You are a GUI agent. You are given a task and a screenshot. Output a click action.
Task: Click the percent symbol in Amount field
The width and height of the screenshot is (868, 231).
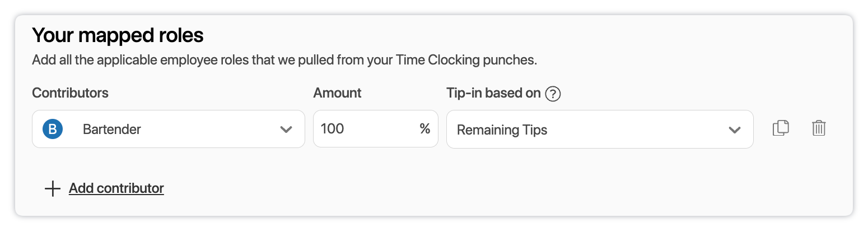click(x=424, y=129)
